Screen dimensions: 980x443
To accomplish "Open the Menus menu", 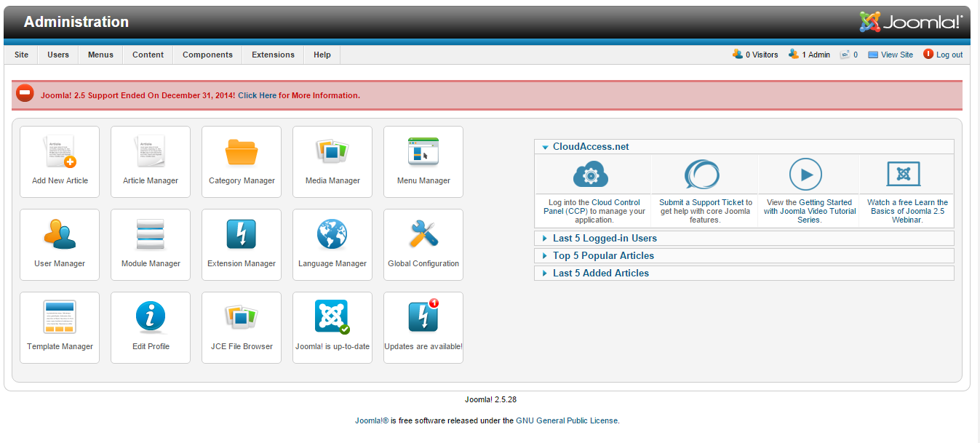I will point(100,55).
